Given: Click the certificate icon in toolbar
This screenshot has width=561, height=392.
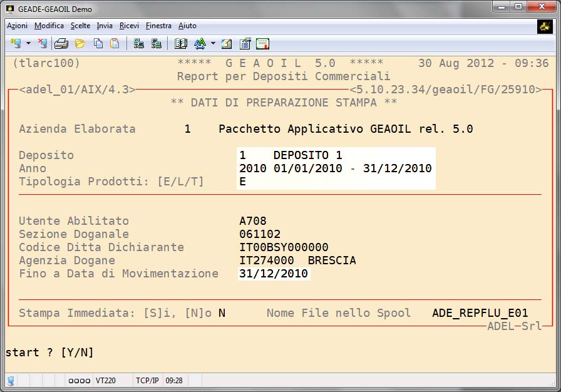Looking at the screenshot, I should (x=262, y=44).
